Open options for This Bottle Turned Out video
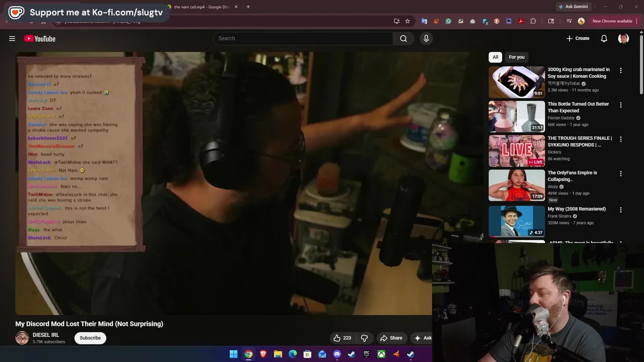The image size is (644, 362). click(x=620, y=105)
